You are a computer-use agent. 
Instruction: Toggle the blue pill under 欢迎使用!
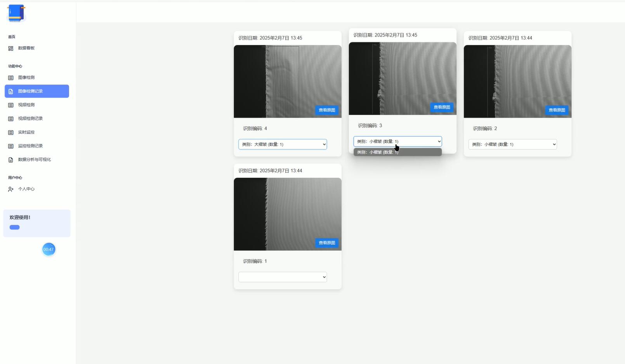[x=15, y=227]
